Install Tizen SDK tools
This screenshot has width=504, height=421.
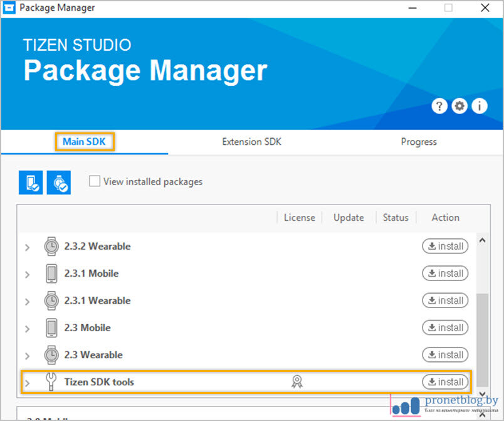point(445,381)
